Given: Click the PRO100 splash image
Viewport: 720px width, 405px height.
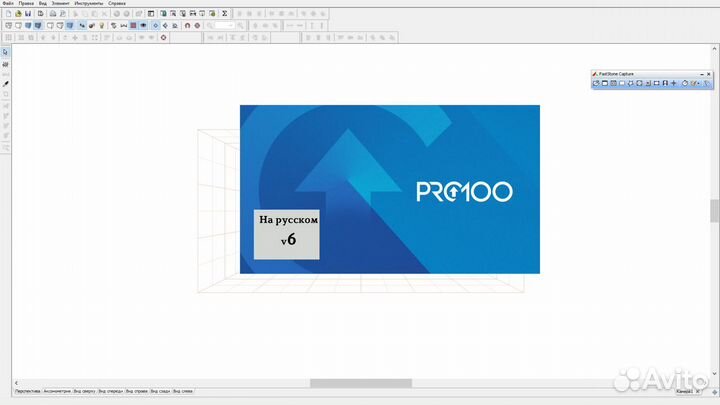Looking at the screenshot, I should (390, 189).
